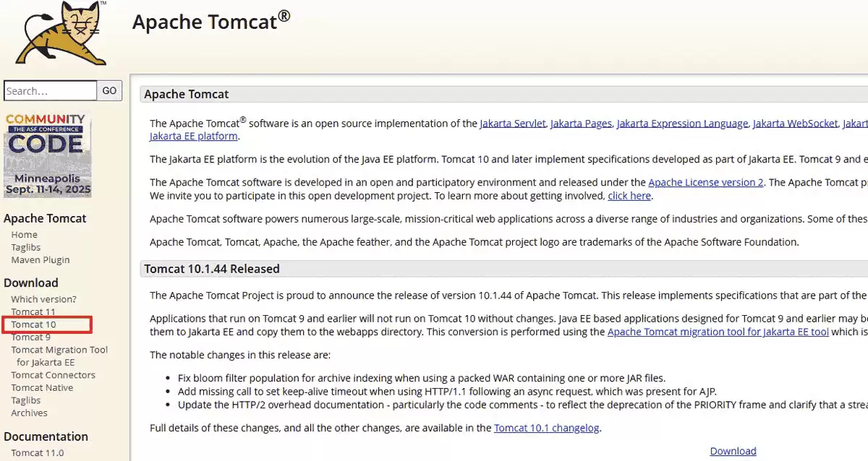Open the Apache License version 2 link

coord(706,182)
